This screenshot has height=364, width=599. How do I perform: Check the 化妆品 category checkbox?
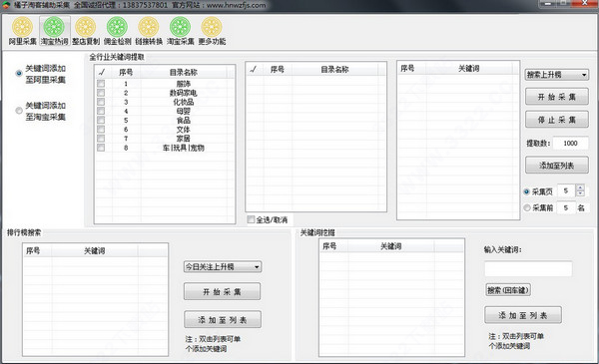[101, 102]
